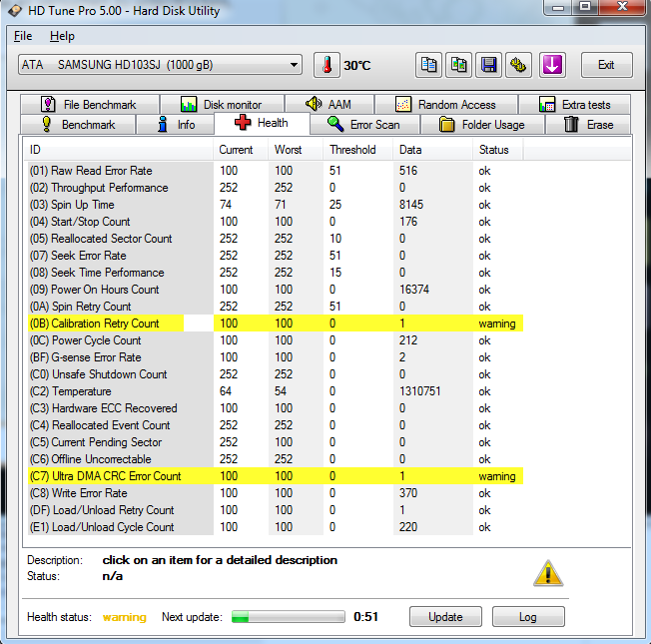Click the 16374 power-on hours data value
This screenshot has width=651, height=644.
tap(414, 290)
